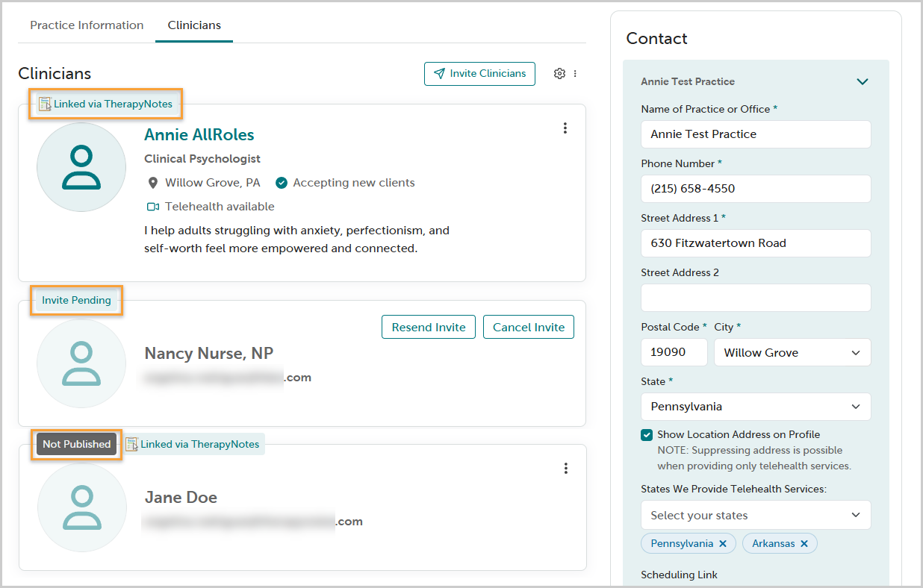Click Jane Doe name text

[181, 498]
